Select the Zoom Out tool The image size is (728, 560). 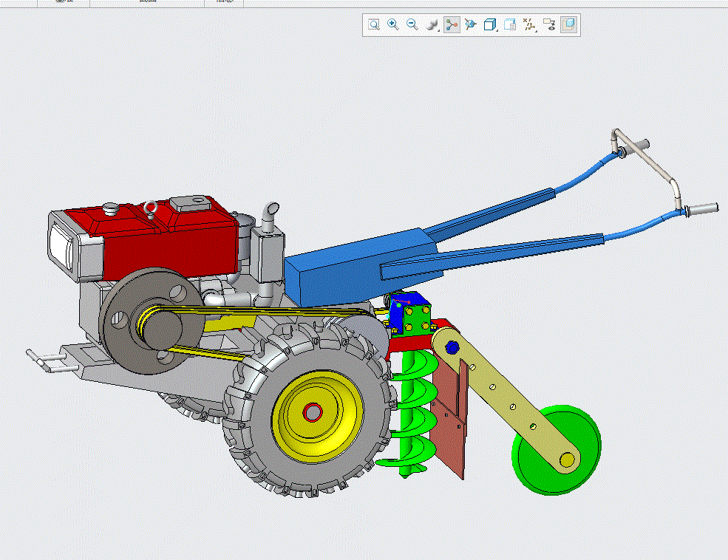point(412,24)
